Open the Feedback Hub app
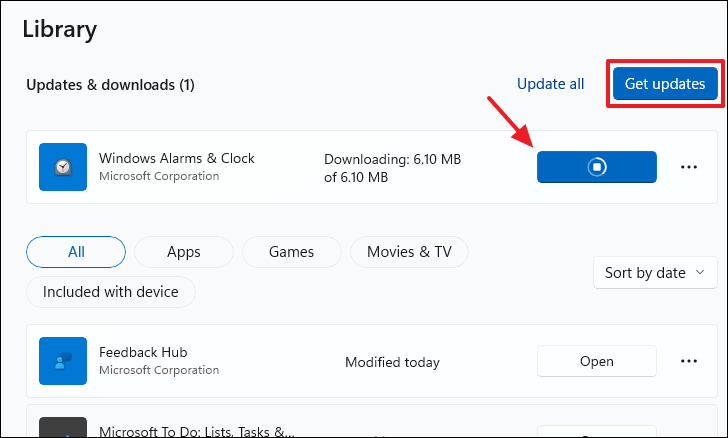The height and width of the screenshot is (438, 728). 597,361
